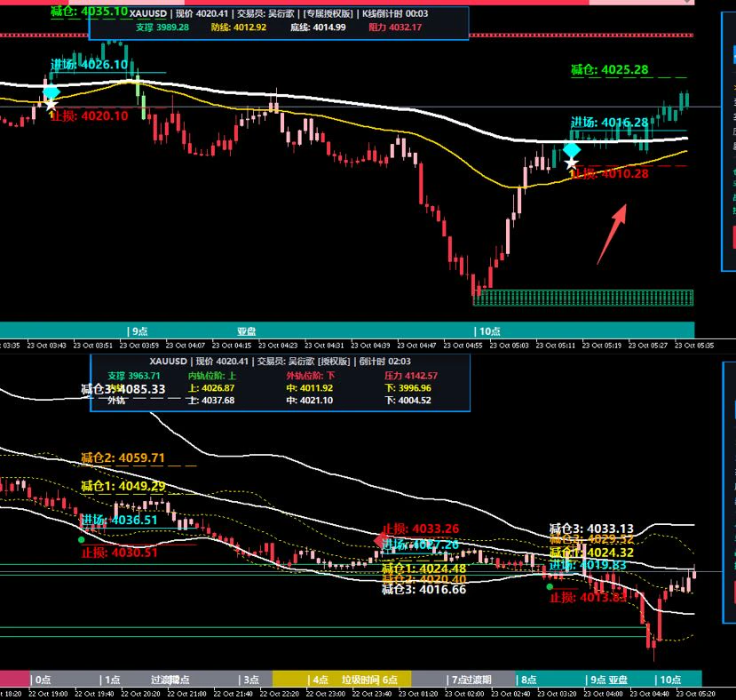
Task: Select the yellow 垃圾时间 6点 session segment
Action: 342,680
